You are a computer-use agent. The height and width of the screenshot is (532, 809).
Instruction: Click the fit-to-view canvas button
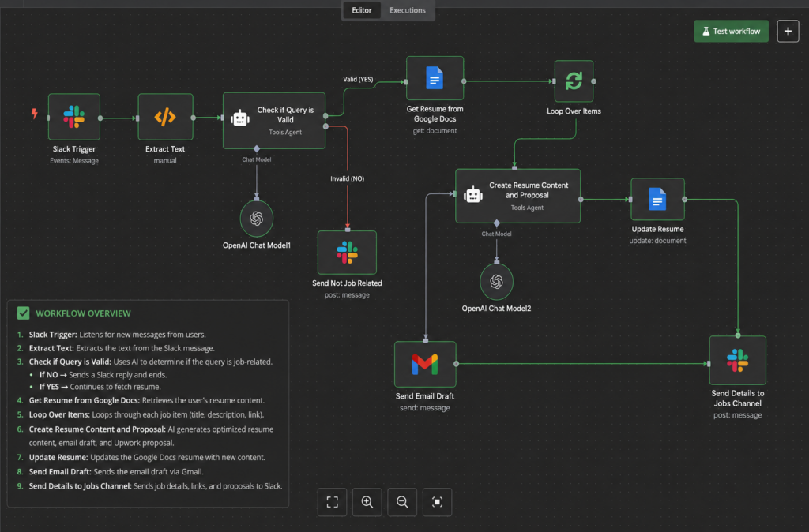coord(333,501)
